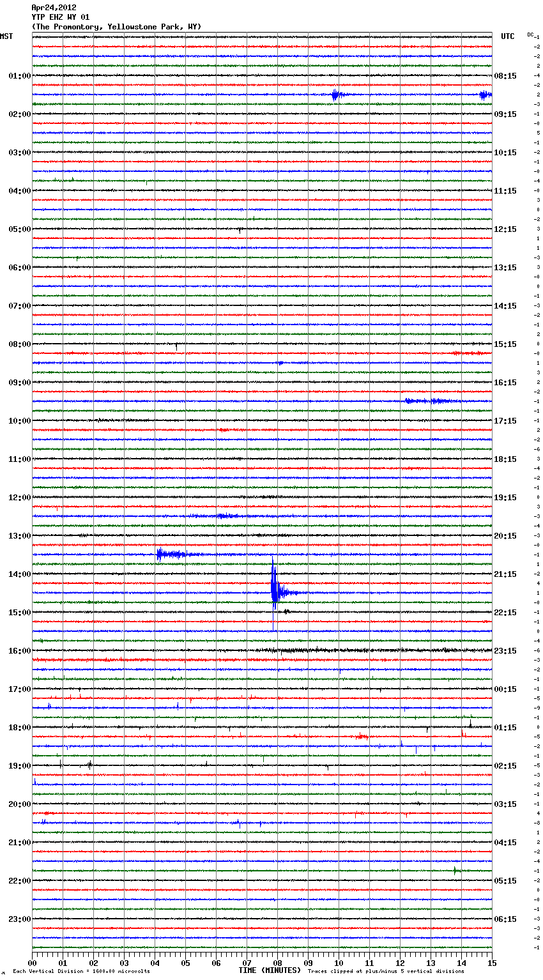
Task: Click the '10:15' UTC time label
Action: click(x=505, y=153)
